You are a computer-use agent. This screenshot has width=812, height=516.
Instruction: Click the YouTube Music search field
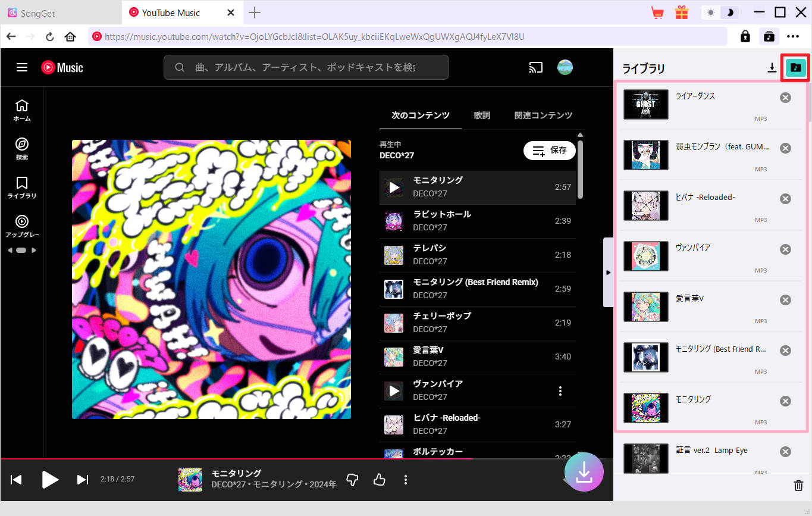[306, 67]
